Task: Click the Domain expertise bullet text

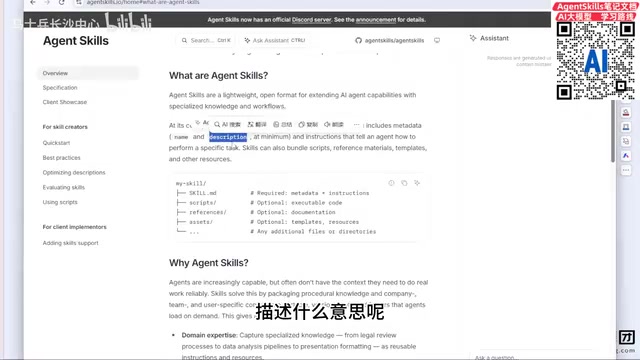Action: click(x=209, y=335)
